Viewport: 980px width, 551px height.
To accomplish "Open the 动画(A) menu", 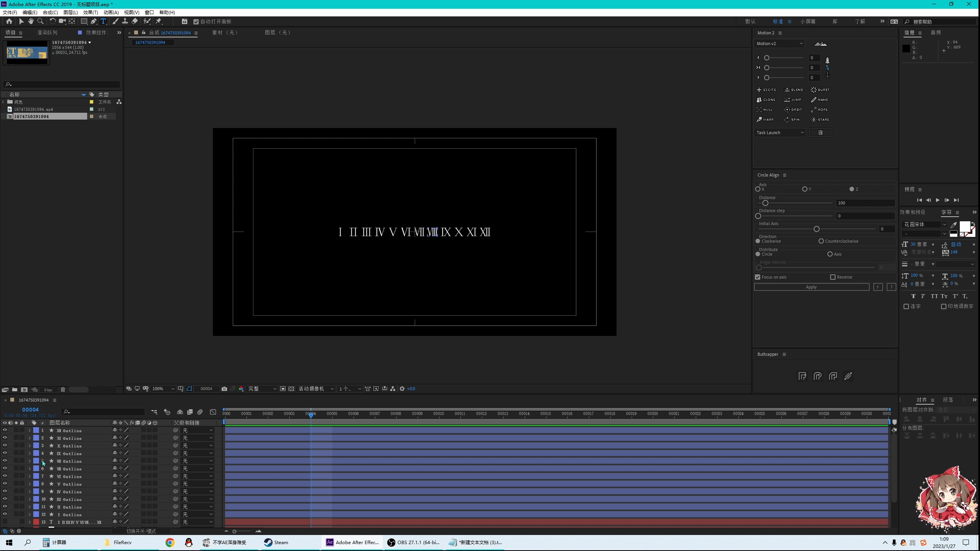I will [x=111, y=13].
